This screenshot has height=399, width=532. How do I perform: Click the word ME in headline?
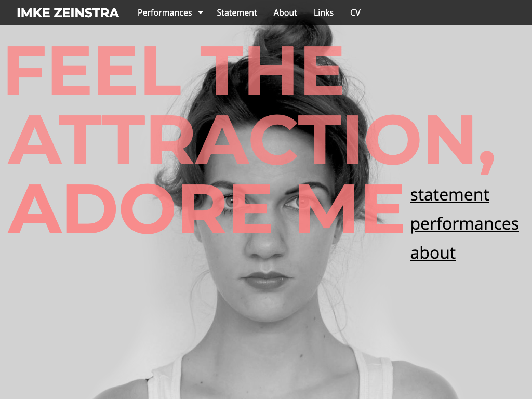point(351,209)
